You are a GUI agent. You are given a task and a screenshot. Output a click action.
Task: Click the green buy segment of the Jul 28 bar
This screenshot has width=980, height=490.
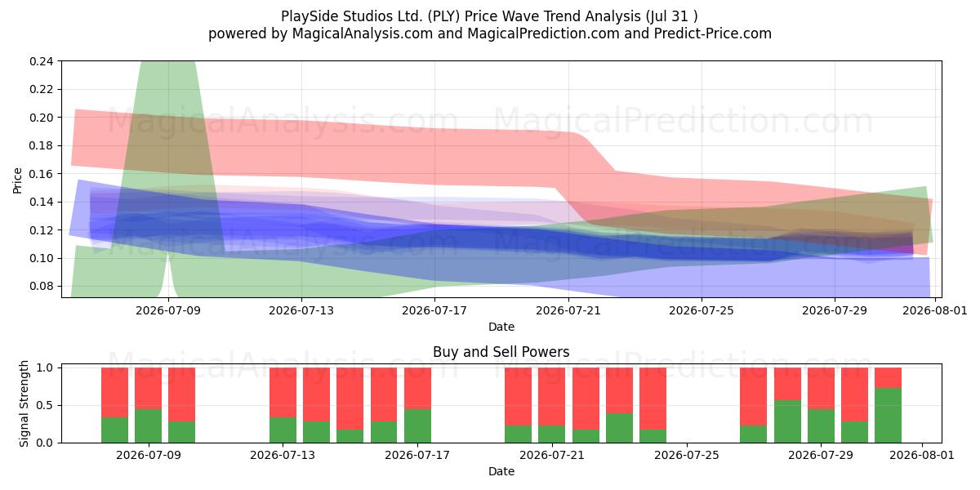[x=787, y=421]
